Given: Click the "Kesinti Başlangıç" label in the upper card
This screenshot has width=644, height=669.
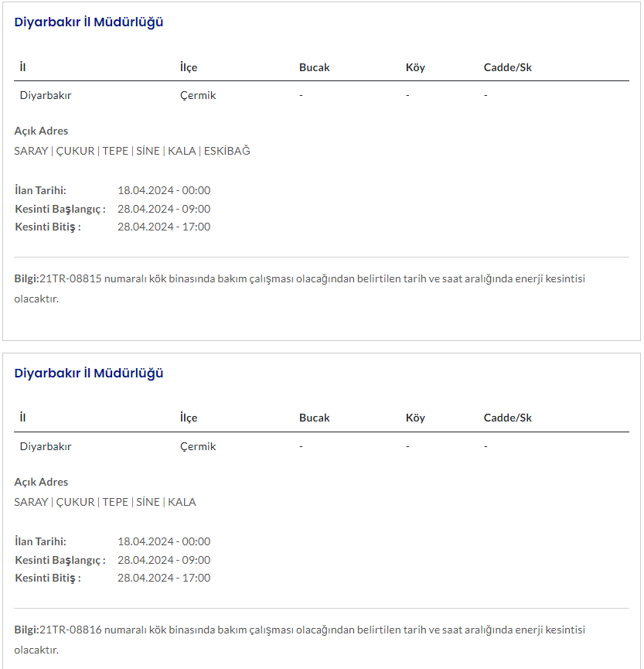Looking at the screenshot, I should 60,209.
